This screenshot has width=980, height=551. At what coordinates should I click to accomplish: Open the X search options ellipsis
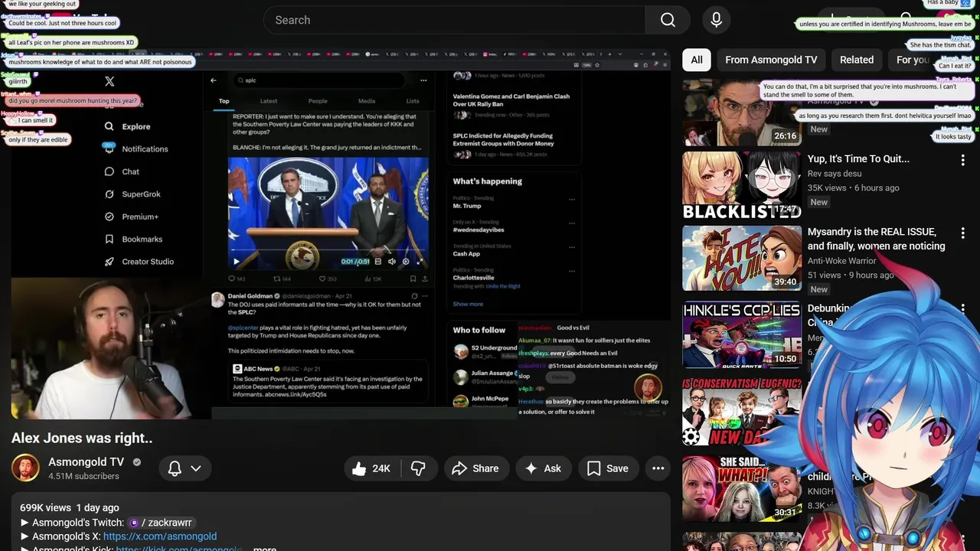pyautogui.click(x=423, y=80)
